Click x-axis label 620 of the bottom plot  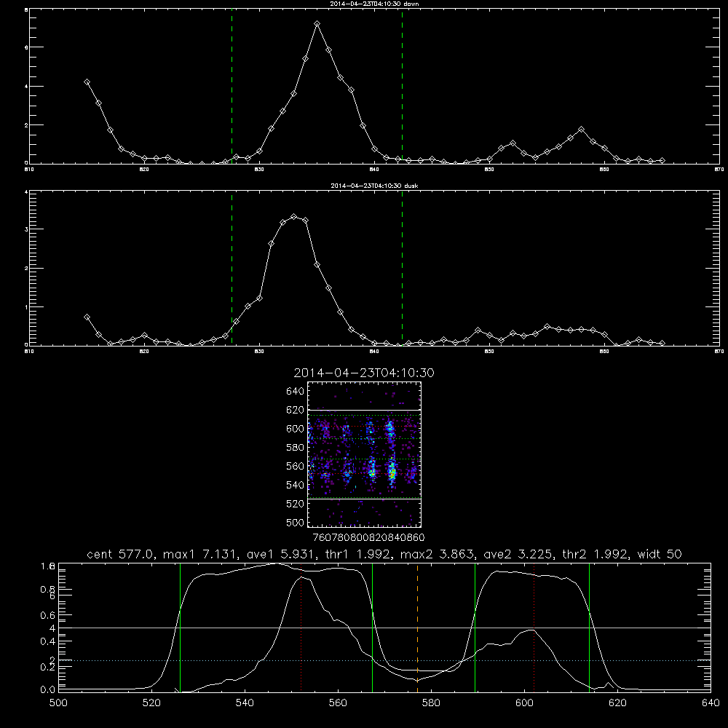coord(617,703)
